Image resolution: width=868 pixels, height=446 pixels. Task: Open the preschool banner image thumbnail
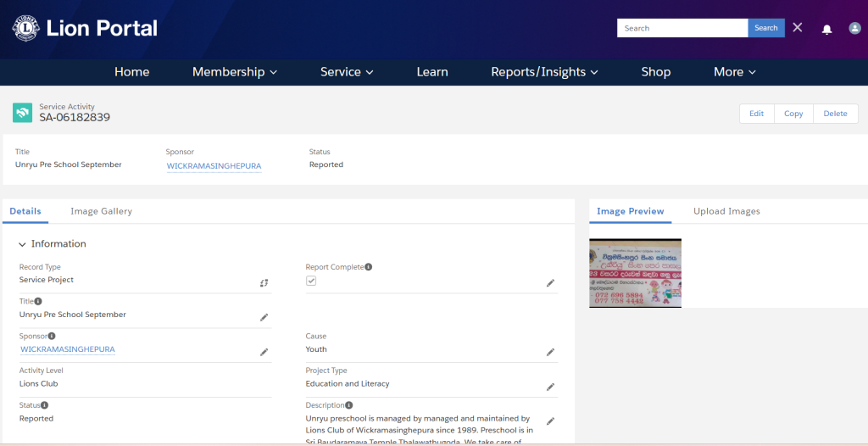[x=635, y=272]
